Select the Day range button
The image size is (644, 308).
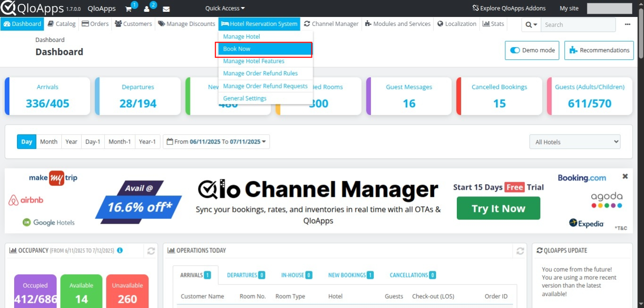tap(27, 142)
